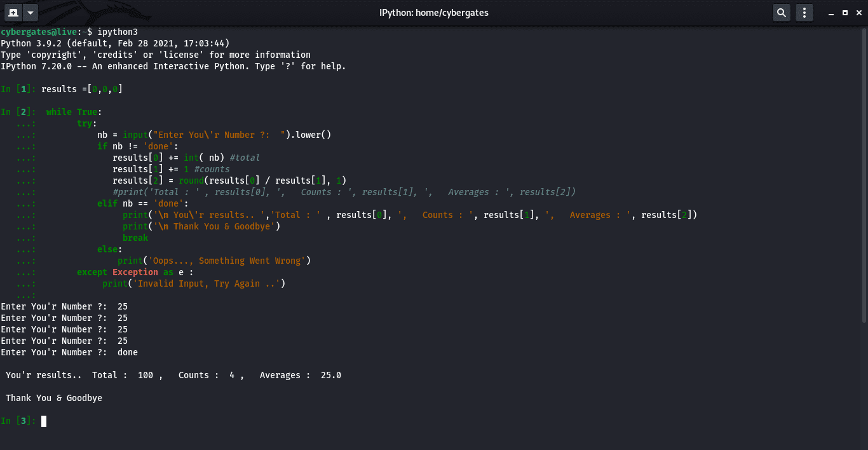Click the 'try:' keyword line
Screen dimensions: 868x450
87,123
